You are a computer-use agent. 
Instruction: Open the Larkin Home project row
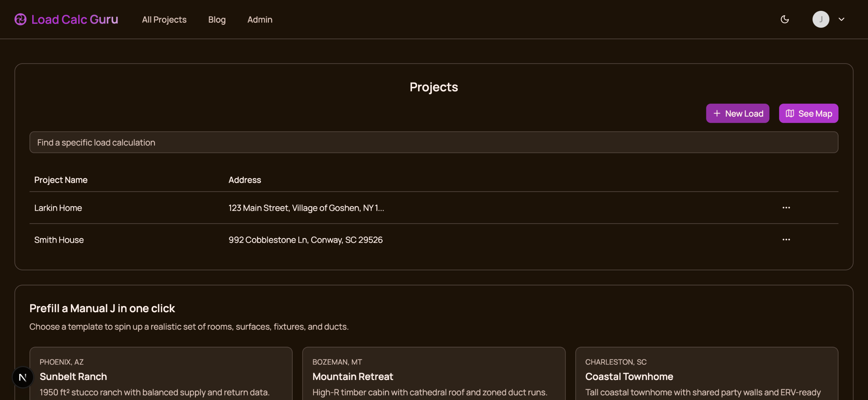58,208
